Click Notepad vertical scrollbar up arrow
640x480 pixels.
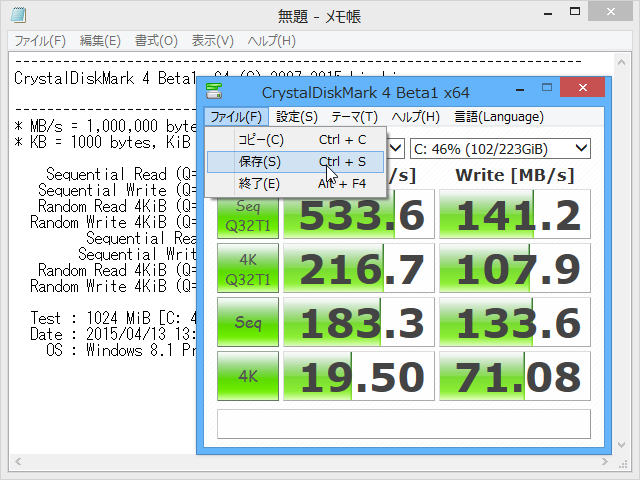tap(622, 62)
